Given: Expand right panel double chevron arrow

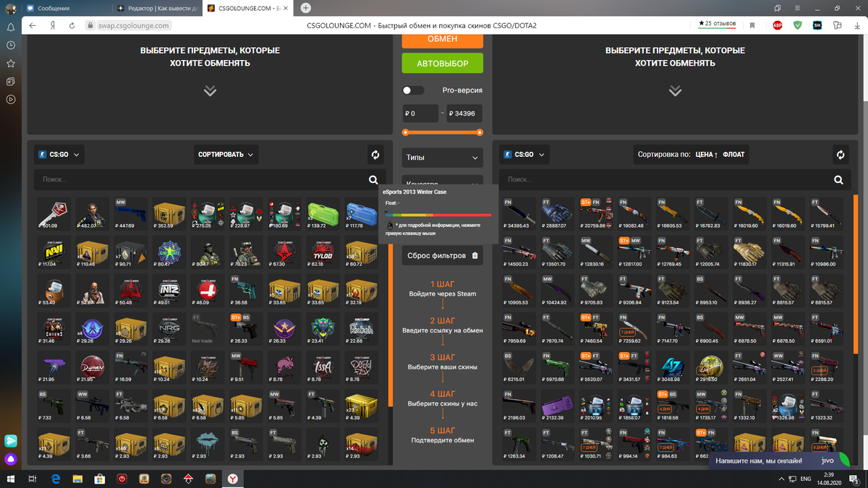Looking at the screenshot, I should point(675,91).
